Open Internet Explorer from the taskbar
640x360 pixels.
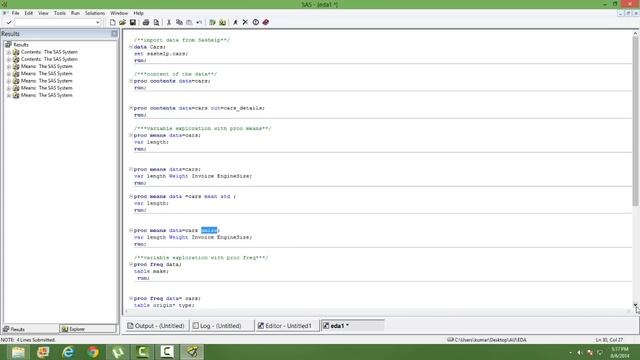pyautogui.click(x=68, y=352)
